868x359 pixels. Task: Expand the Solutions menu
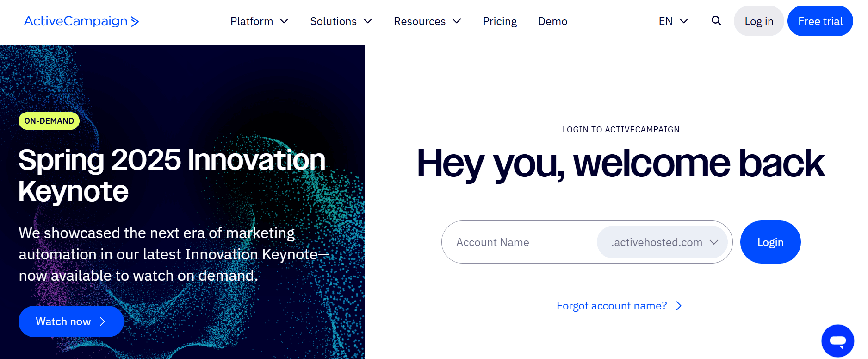click(x=341, y=21)
